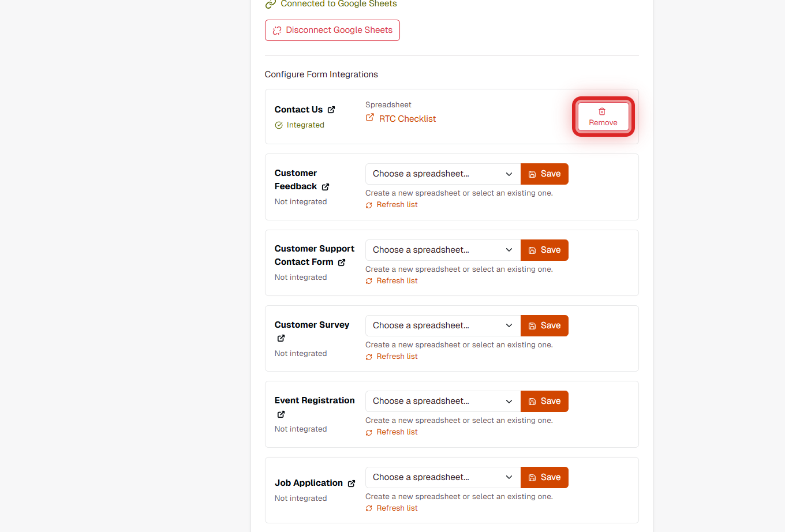
Task: Click Refresh list under Customer Survey
Action: pyautogui.click(x=397, y=356)
